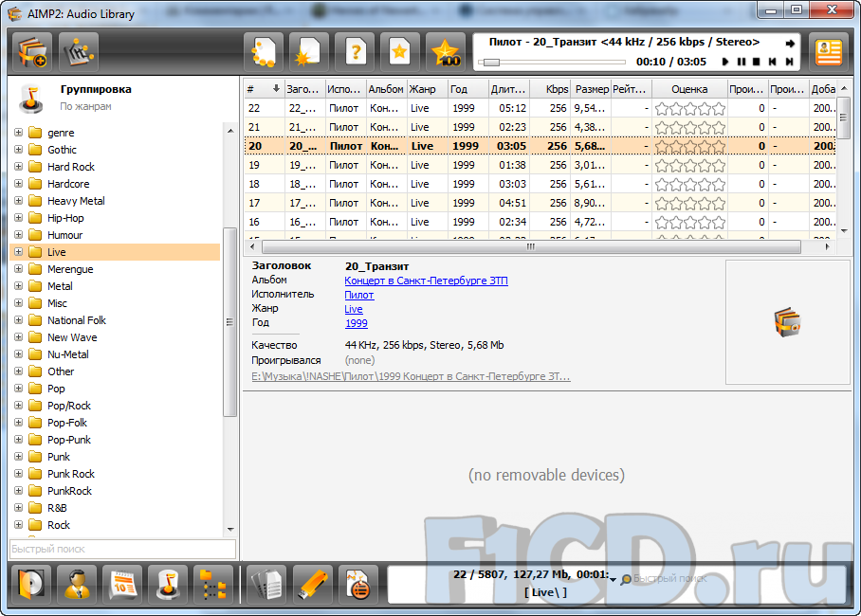Select the Pop-Punk genre folder

tap(69, 440)
